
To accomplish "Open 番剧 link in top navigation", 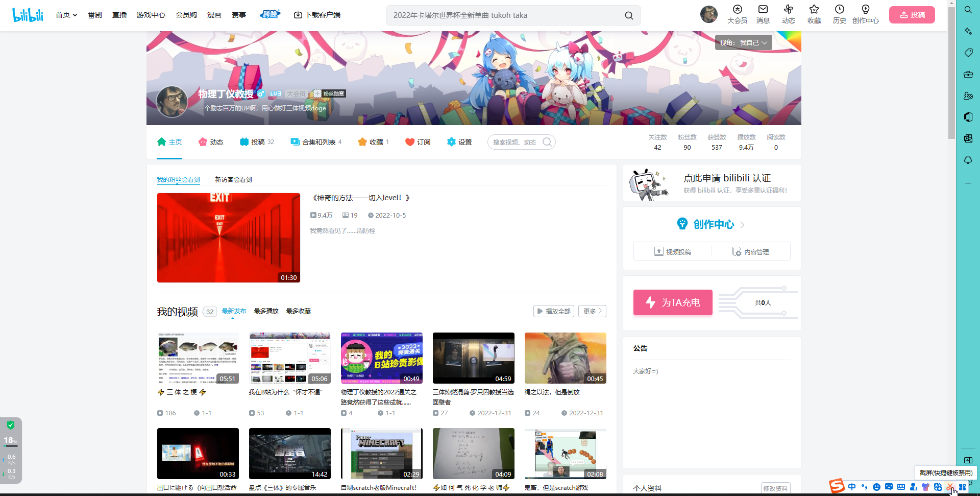I will (x=94, y=15).
